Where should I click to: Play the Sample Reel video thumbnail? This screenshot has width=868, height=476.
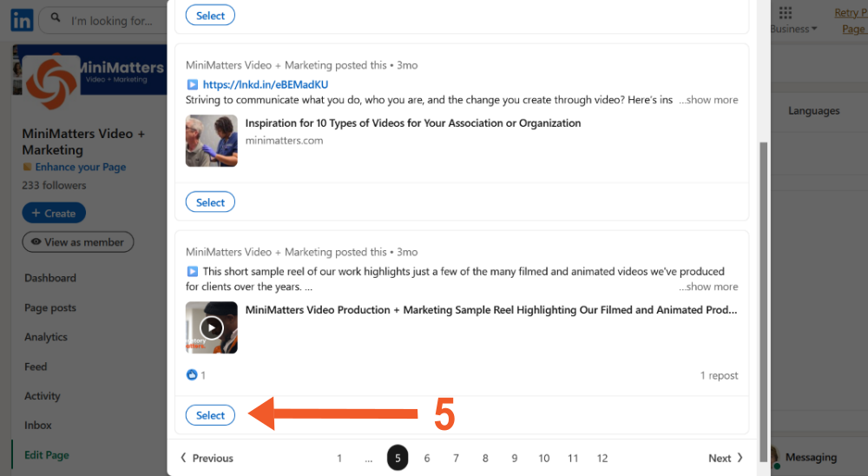212,327
